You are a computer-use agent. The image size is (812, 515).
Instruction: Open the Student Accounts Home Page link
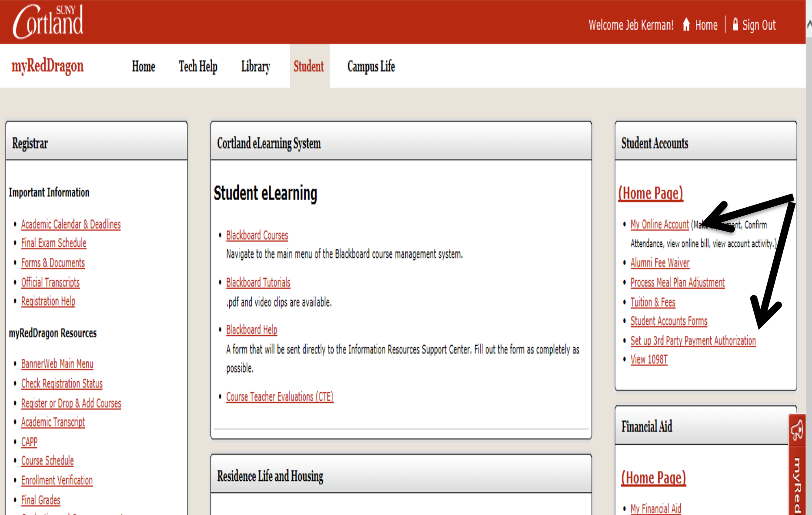[x=650, y=193]
